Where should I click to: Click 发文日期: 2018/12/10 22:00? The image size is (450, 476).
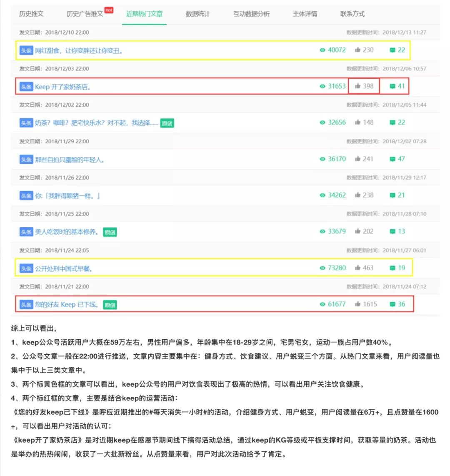54,33
